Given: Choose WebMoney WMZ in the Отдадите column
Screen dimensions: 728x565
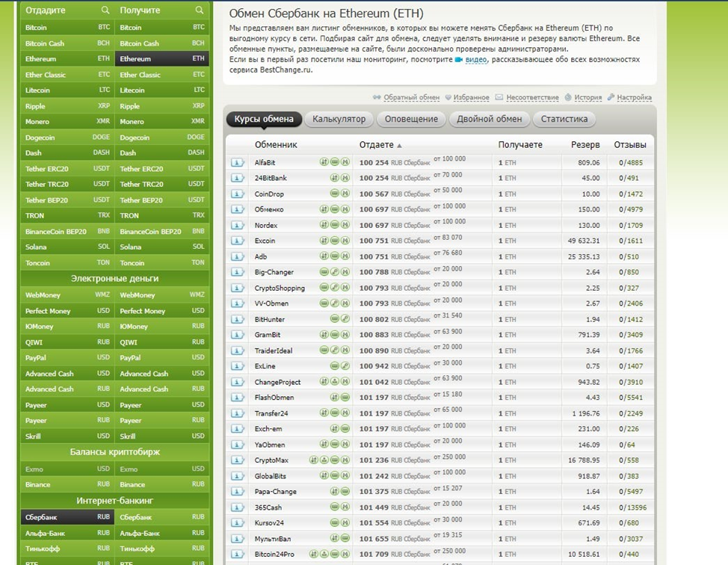Looking at the screenshot, I should (x=67, y=294).
